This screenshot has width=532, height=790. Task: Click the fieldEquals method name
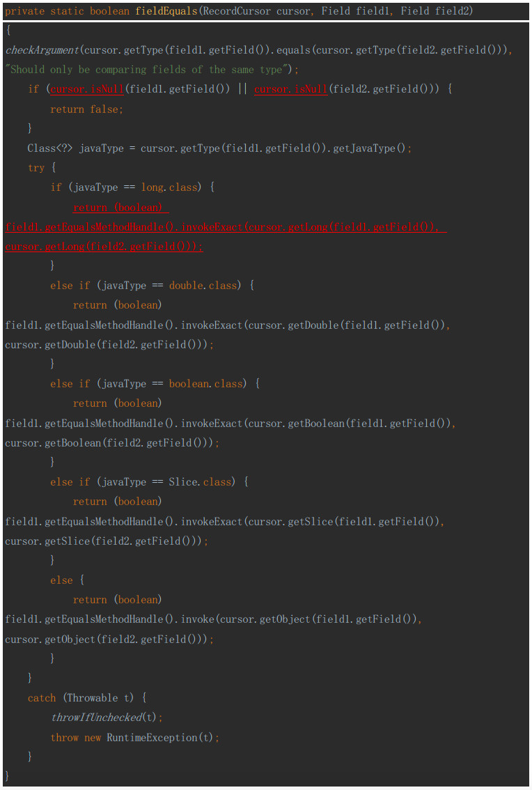166,10
